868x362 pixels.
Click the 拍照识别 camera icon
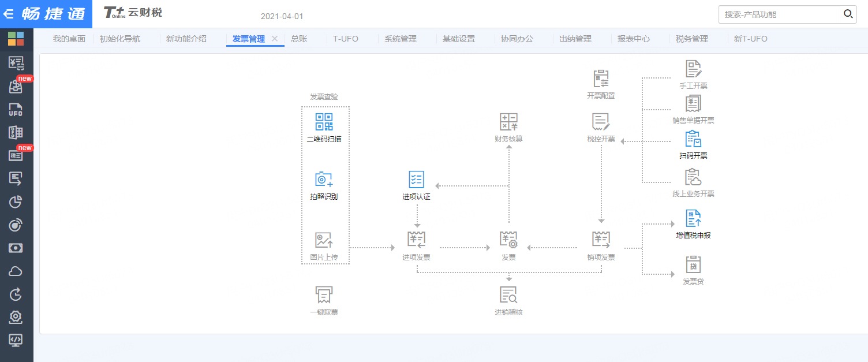coord(324,180)
